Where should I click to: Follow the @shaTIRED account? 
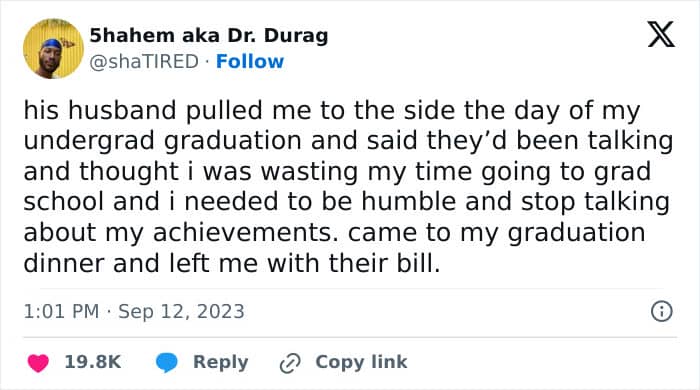(250, 62)
